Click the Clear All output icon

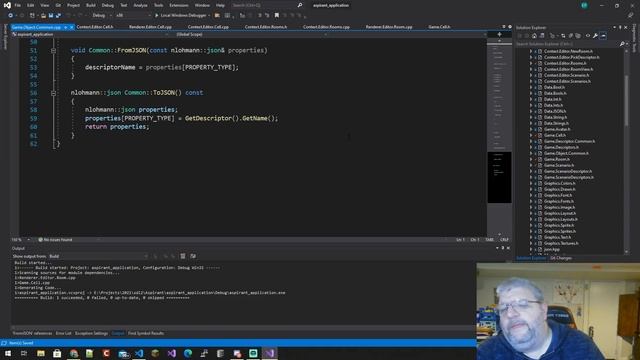[183, 256]
